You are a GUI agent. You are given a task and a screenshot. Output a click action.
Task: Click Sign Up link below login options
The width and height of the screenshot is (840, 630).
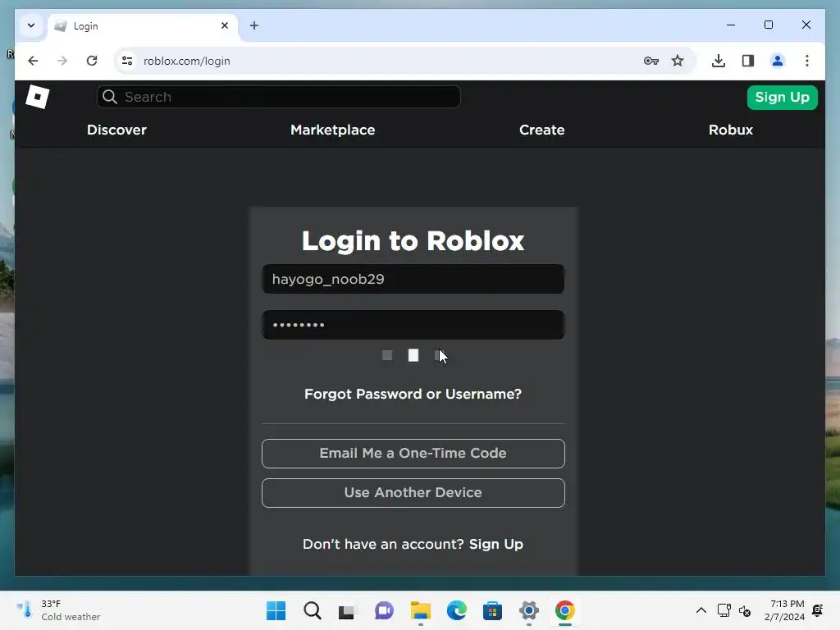[x=496, y=545]
